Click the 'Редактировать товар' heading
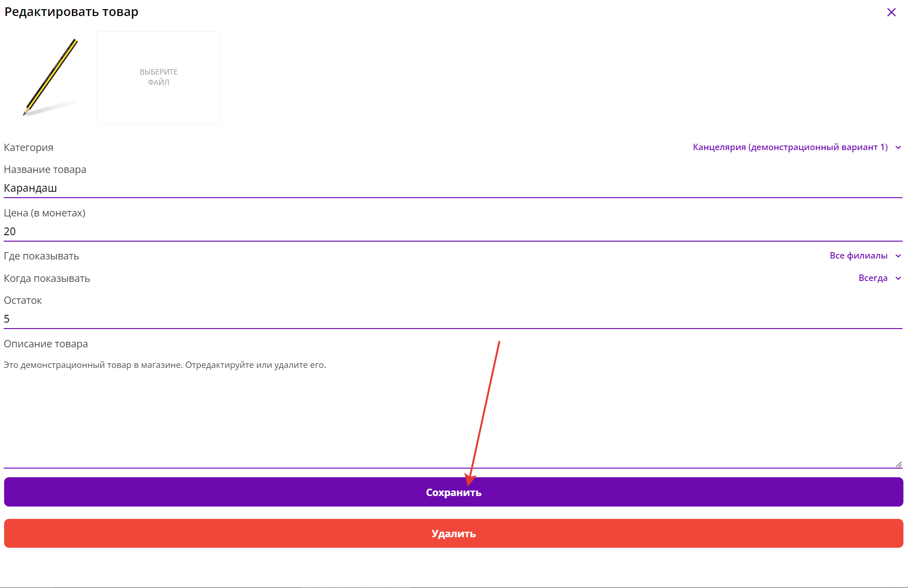 pos(71,12)
